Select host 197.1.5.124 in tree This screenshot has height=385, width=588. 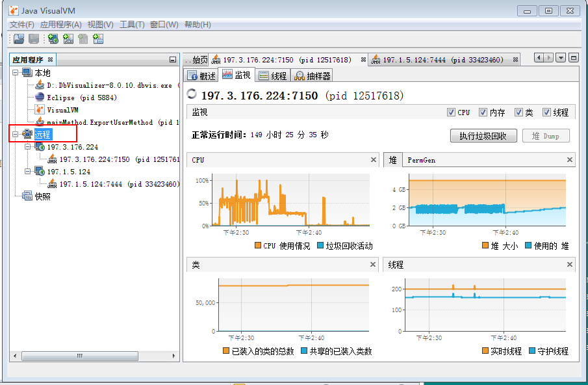pos(69,172)
